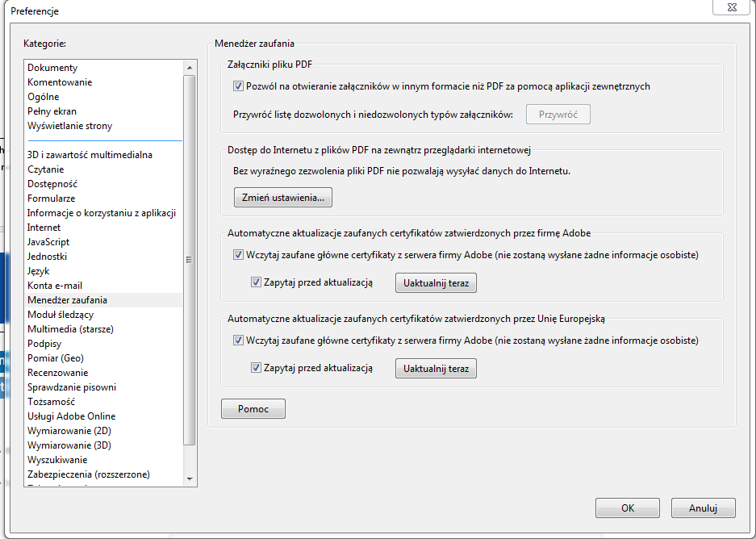Click the Przywróć button
Screen dimensions: 756x539
[x=558, y=115]
